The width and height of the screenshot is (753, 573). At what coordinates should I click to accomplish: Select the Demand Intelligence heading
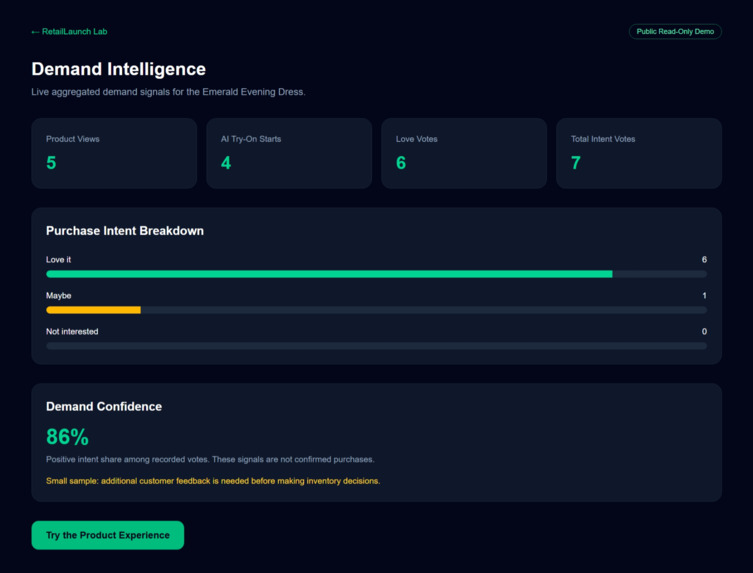click(x=119, y=69)
